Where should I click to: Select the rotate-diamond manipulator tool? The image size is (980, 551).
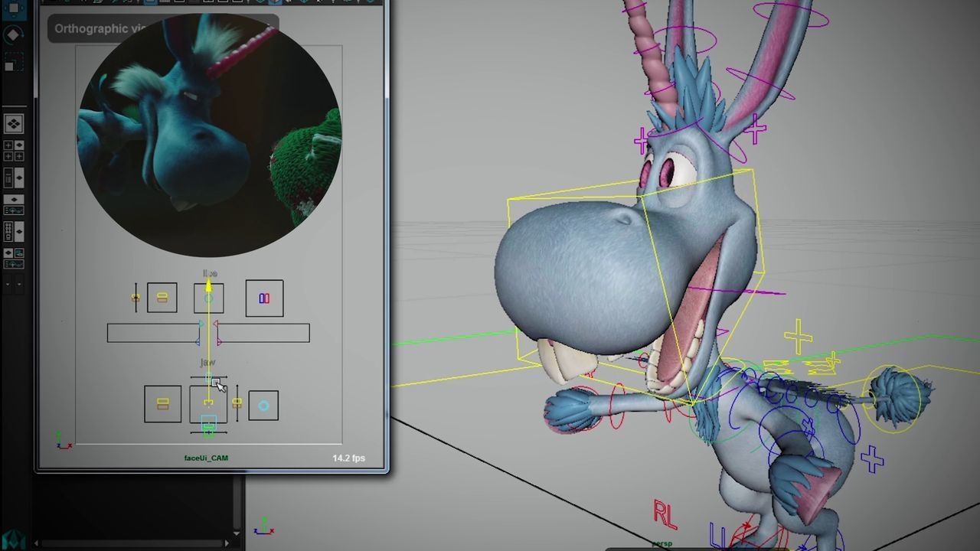click(14, 35)
